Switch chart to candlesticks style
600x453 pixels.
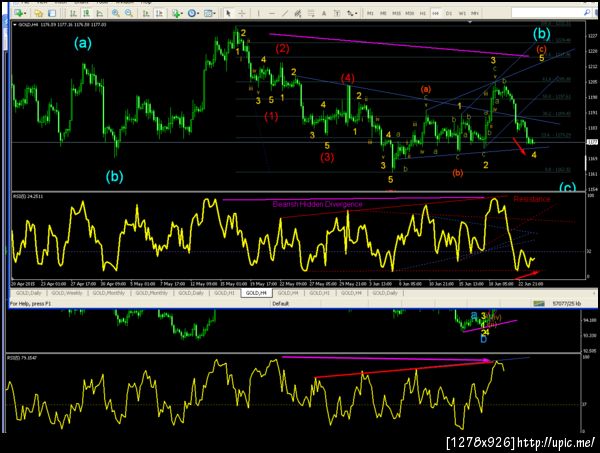click(x=86, y=13)
